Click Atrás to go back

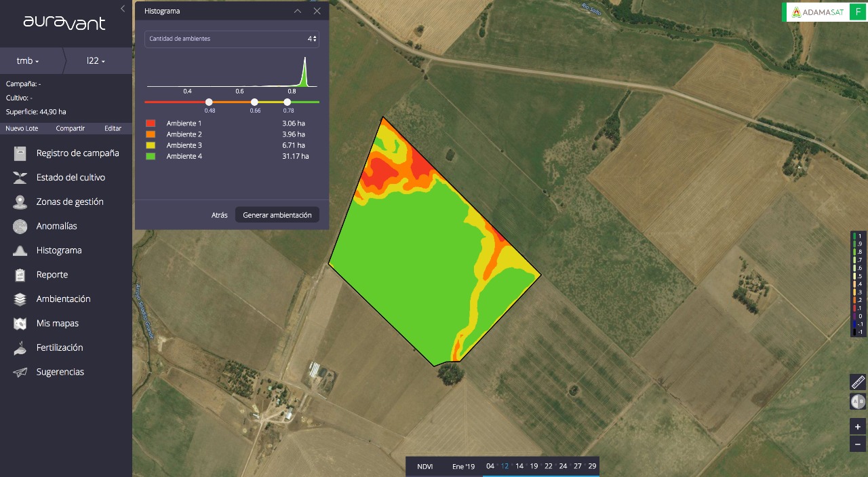pyautogui.click(x=219, y=215)
